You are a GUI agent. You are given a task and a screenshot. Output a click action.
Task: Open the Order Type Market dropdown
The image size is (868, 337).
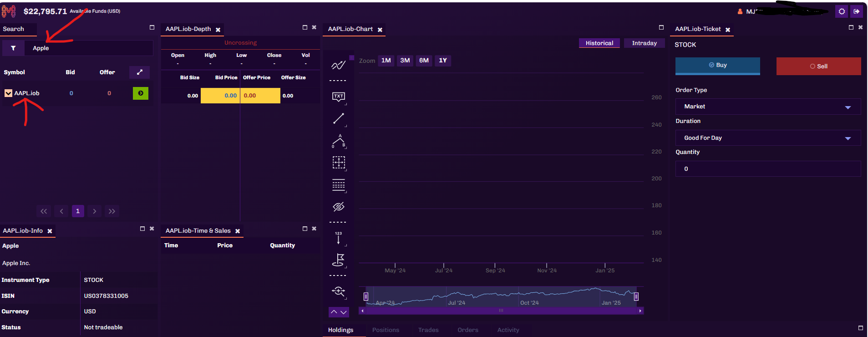click(768, 107)
